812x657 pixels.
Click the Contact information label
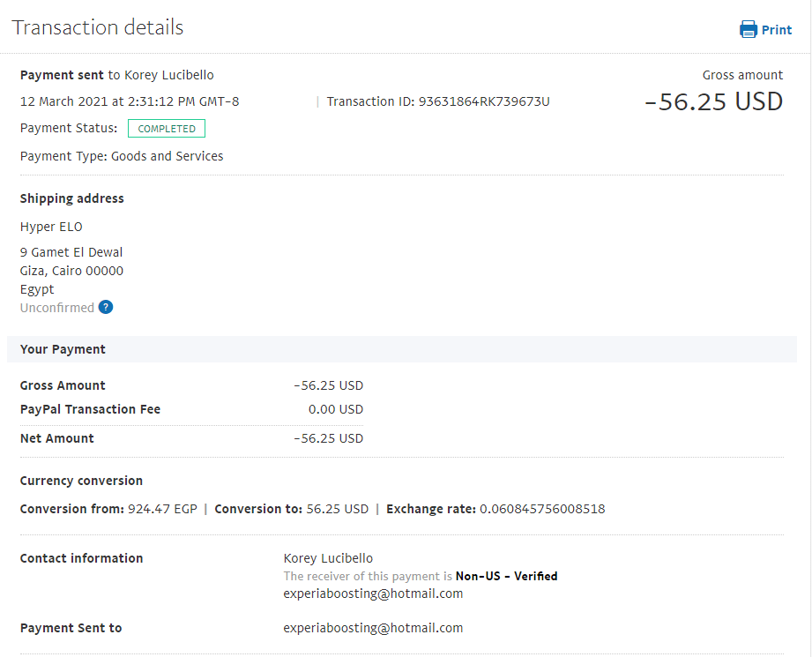[81, 558]
